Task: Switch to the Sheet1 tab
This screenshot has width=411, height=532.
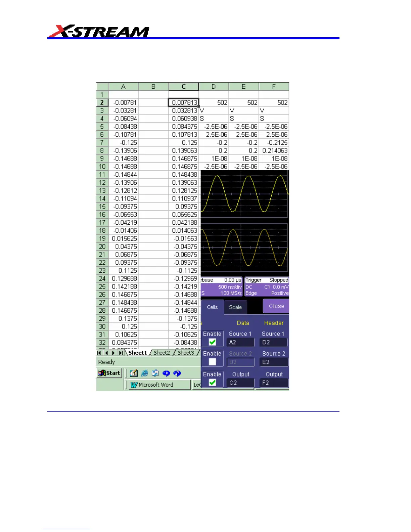Action: click(x=138, y=353)
